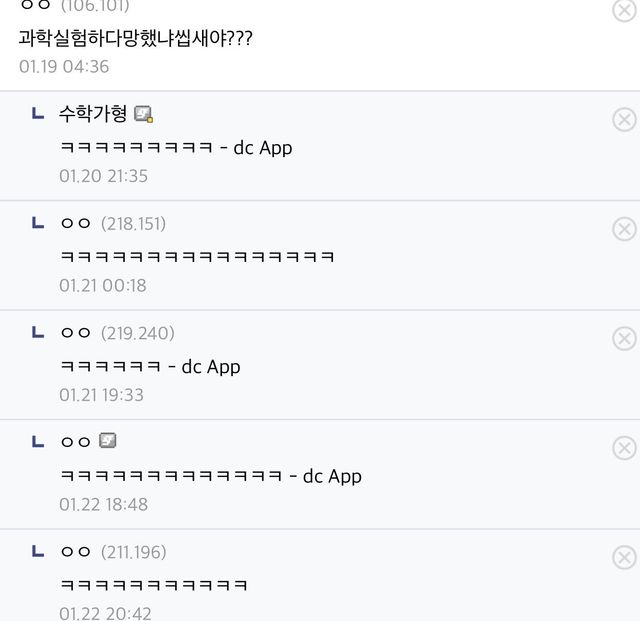The width and height of the screenshot is (640, 621).
Task: Remove the reply from ㅇㅇ (218.151)
Action: click(623, 230)
